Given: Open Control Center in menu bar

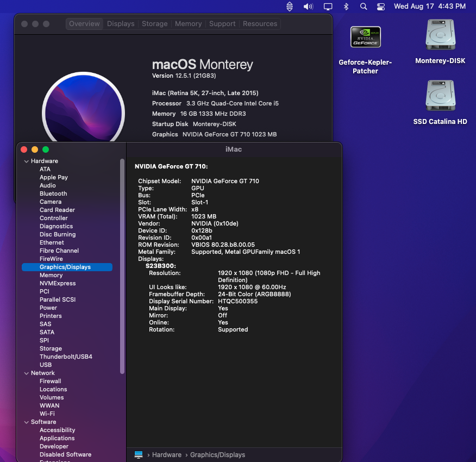Looking at the screenshot, I should pyautogui.click(x=381, y=7).
